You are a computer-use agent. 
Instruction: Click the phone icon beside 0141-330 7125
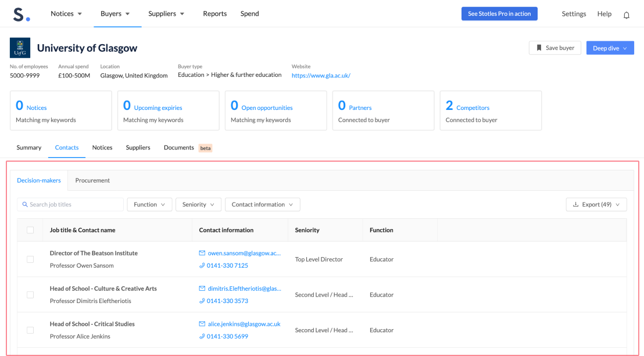click(x=202, y=266)
